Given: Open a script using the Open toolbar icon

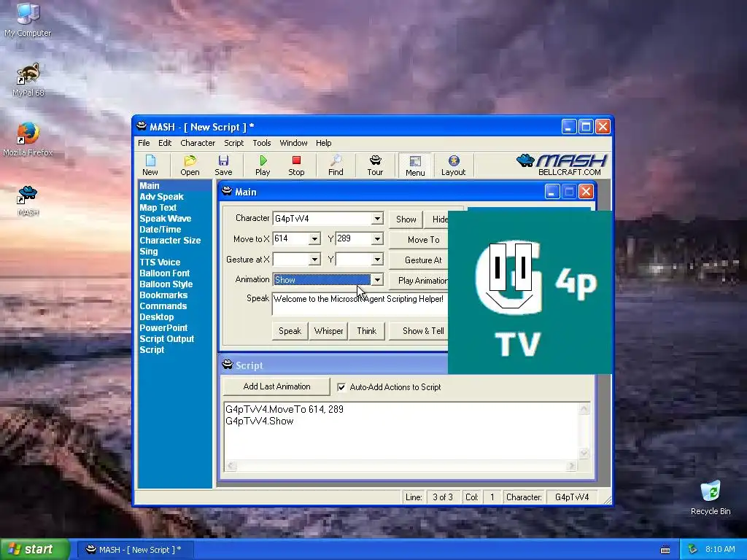Looking at the screenshot, I should [190, 166].
